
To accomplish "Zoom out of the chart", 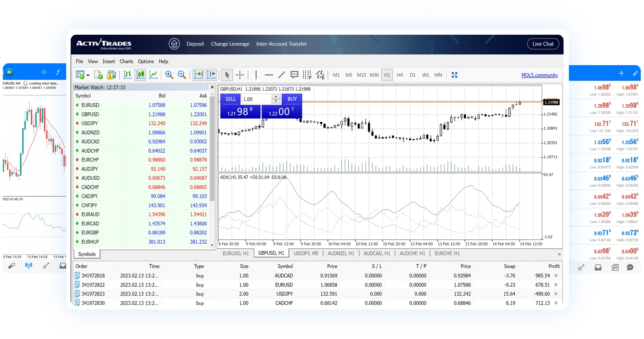I will [x=182, y=75].
